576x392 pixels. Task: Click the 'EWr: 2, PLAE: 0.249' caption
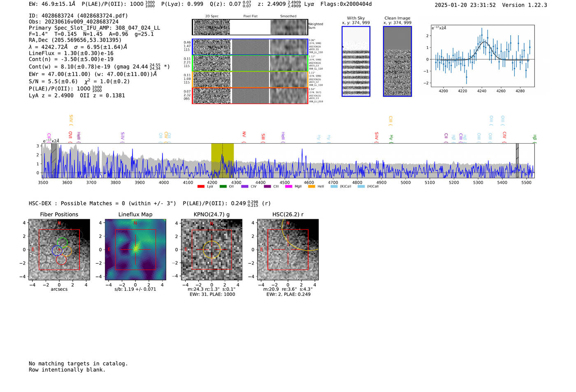(x=288, y=295)
